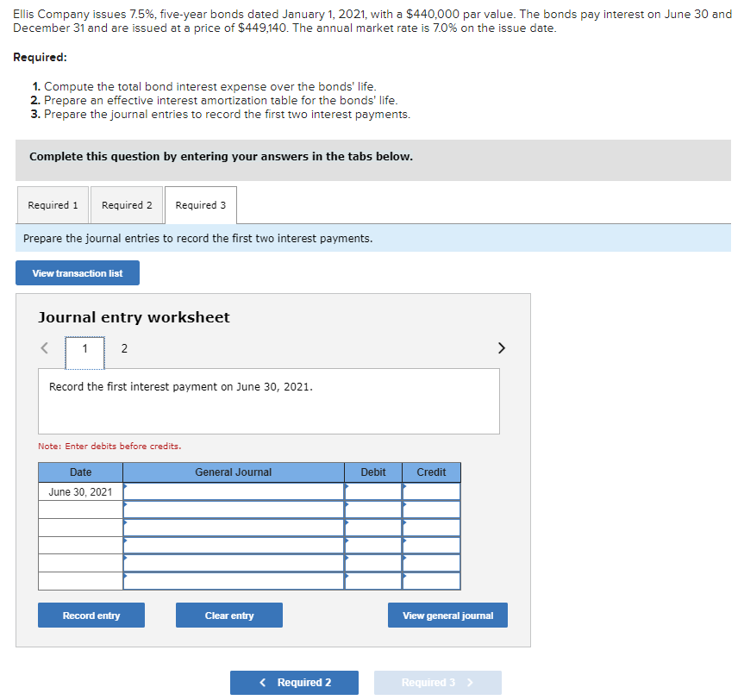The height and width of the screenshot is (700, 744).
Task: Click Credit field in last row
Action: pos(431,581)
